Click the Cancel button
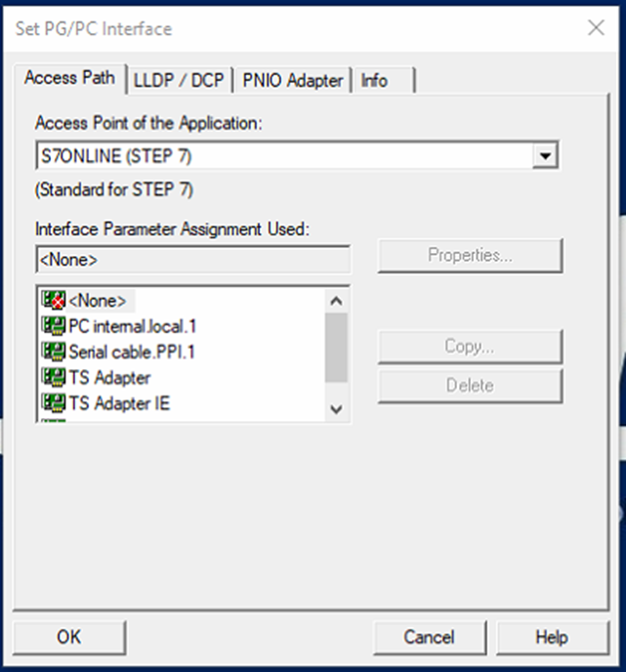 pyautogui.click(x=429, y=637)
